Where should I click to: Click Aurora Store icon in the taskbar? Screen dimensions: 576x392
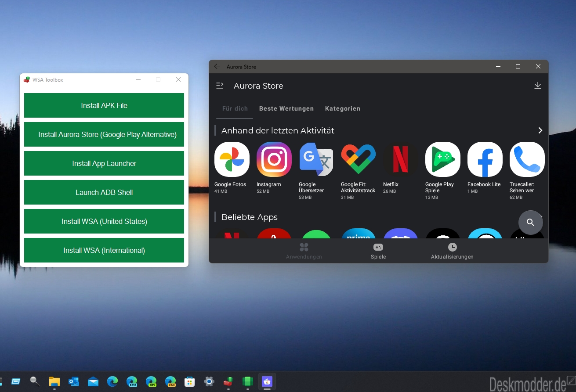click(267, 381)
